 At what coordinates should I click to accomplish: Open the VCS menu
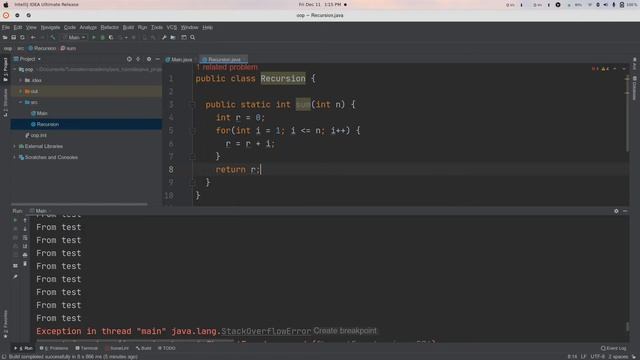click(x=172, y=27)
